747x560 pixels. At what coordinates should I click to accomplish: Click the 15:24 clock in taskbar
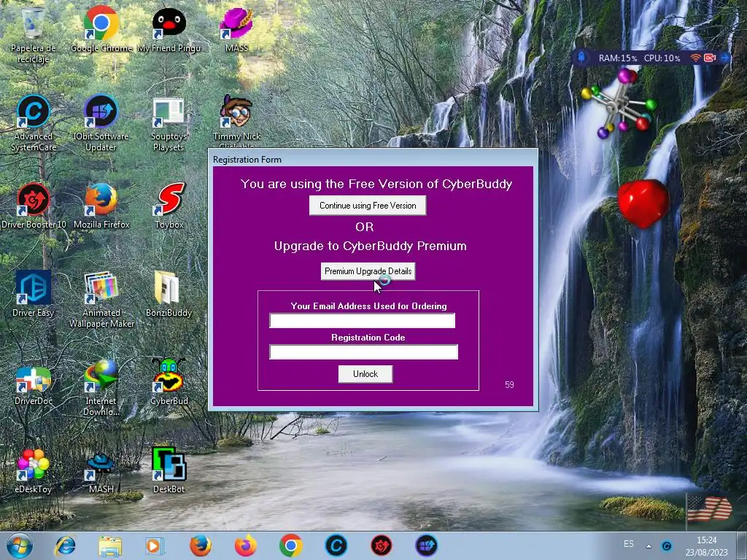tap(706, 540)
